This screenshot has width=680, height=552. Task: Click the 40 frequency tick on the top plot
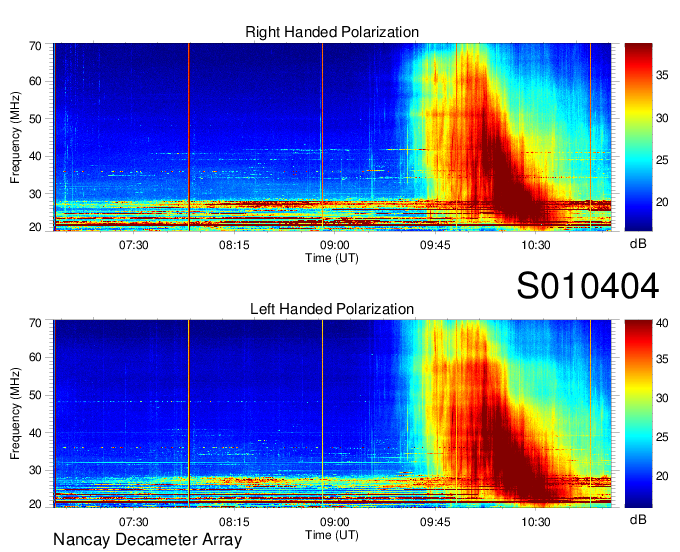click(x=35, y=156)
